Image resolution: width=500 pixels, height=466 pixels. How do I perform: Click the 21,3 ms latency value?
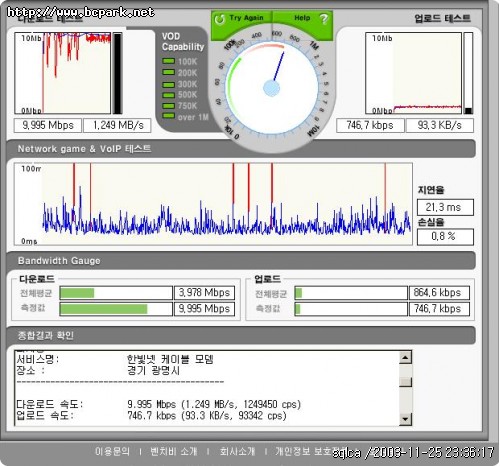(445, 207)
